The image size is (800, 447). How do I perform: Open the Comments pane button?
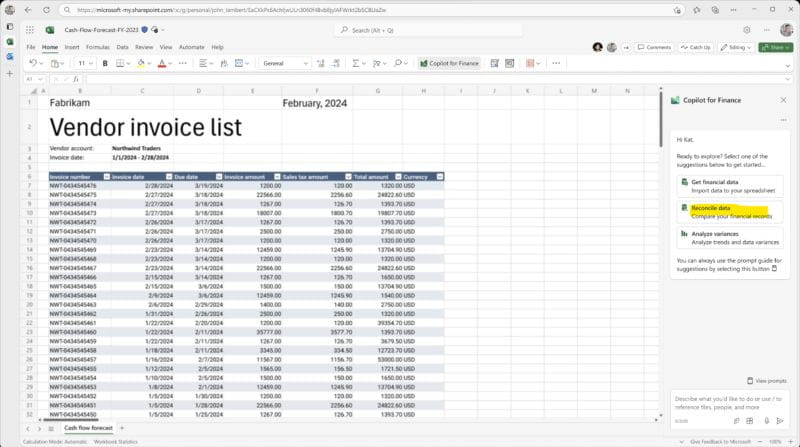(x=655, y=47)
